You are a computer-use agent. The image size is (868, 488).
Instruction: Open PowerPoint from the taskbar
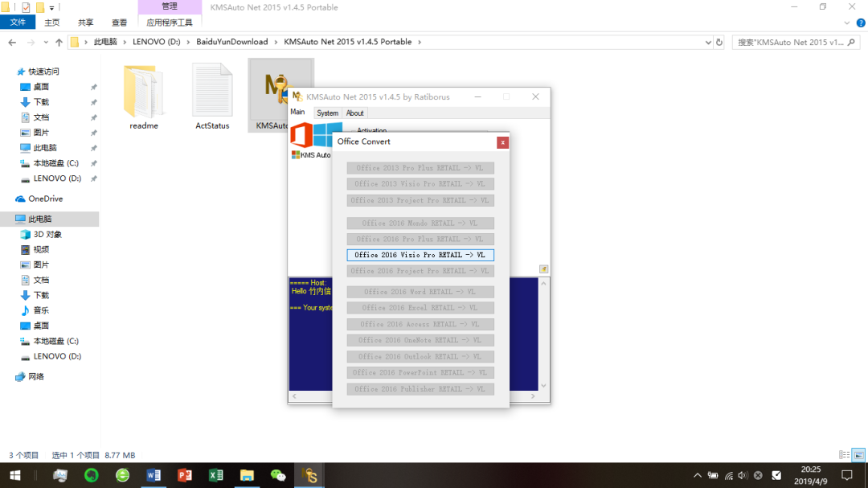[185, 475]
